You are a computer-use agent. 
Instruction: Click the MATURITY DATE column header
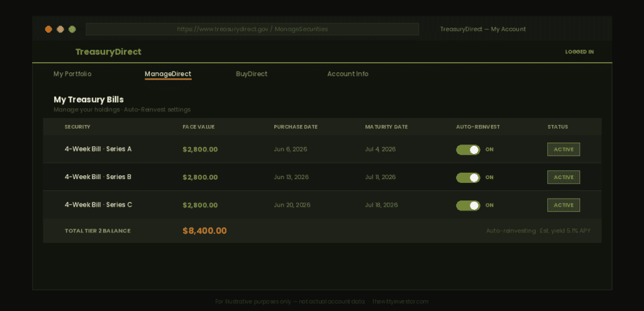[387, 127]
